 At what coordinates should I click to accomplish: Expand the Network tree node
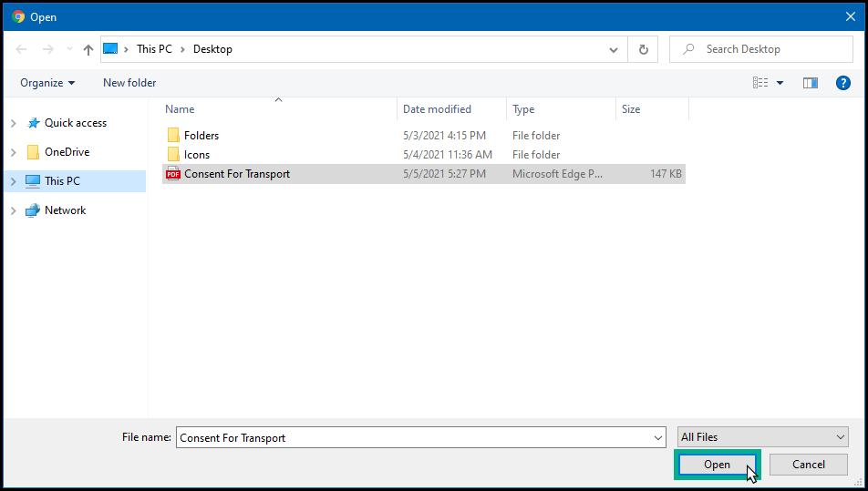(14, 210)
